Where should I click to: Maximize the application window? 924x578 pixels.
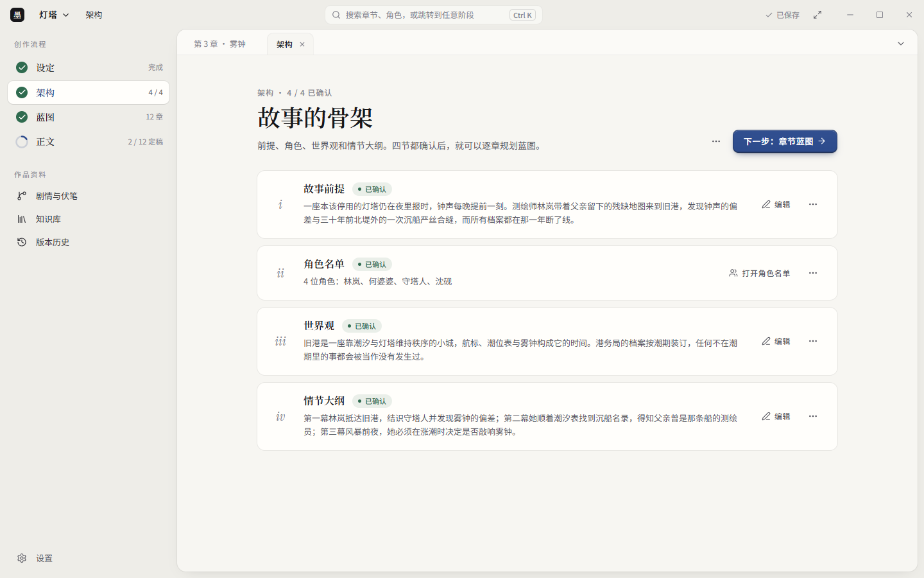[x=880, y=15]
